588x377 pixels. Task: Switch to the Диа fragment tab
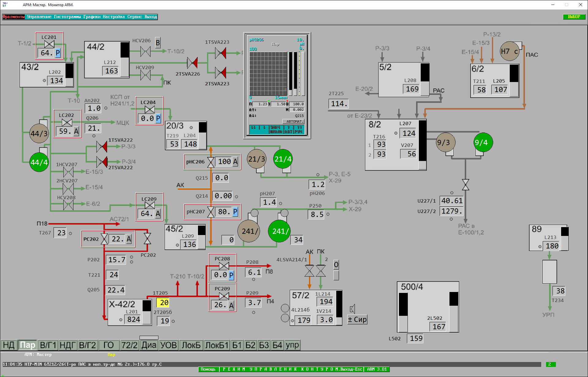click(149, 345)
